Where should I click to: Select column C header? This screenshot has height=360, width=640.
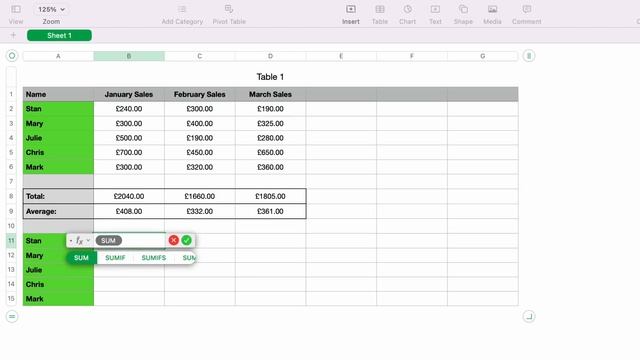point(200,56)
